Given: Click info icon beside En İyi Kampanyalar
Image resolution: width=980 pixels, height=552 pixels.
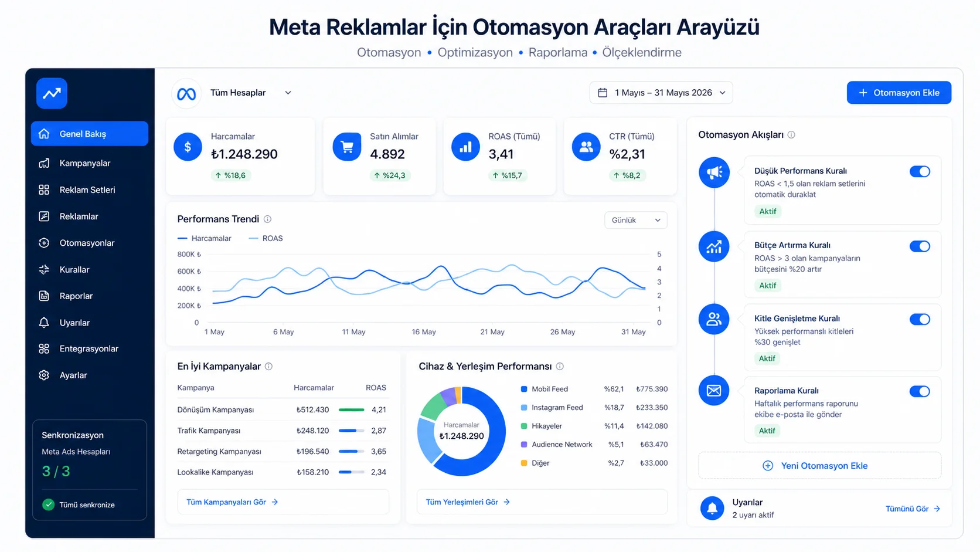Looking at the screenshot, I should [x=268, y=366].
